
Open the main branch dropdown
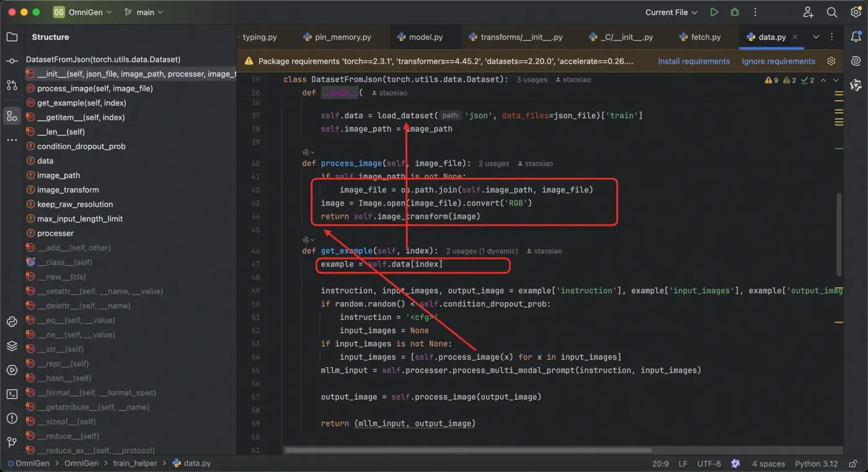143,12
